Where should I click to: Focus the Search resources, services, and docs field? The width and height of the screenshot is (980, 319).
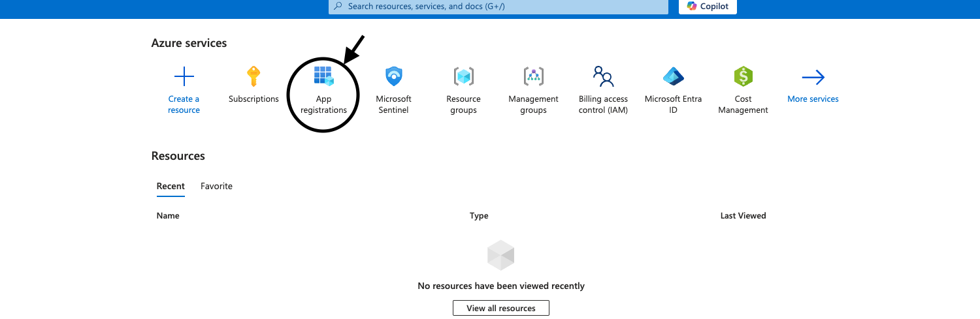(x=498, y=7)
